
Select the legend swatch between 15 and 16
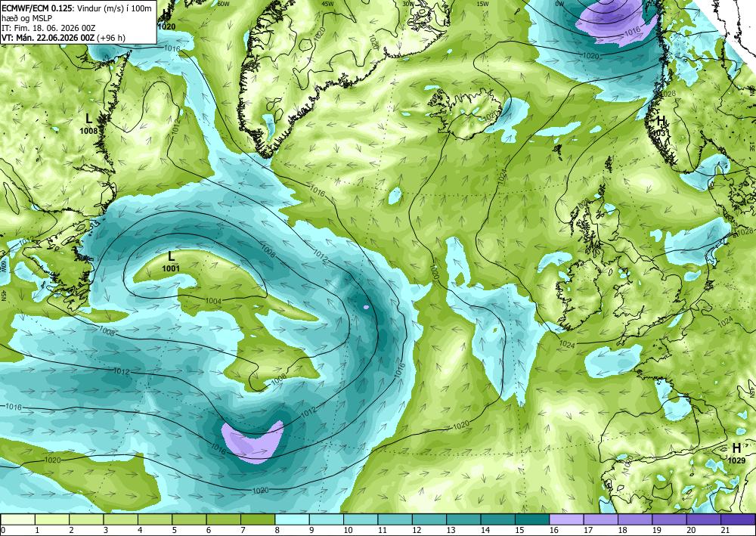[x=532, y=519]
